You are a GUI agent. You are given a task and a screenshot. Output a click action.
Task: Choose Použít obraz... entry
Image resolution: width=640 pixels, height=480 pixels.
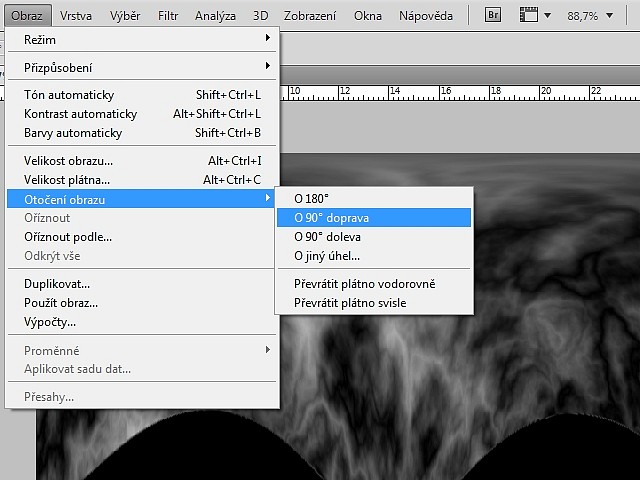(x=141, y=303)
